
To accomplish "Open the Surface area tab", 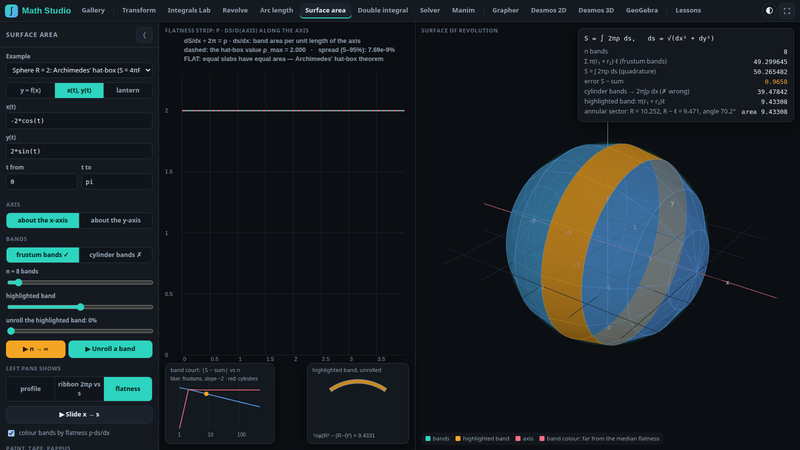I will 325,10.
